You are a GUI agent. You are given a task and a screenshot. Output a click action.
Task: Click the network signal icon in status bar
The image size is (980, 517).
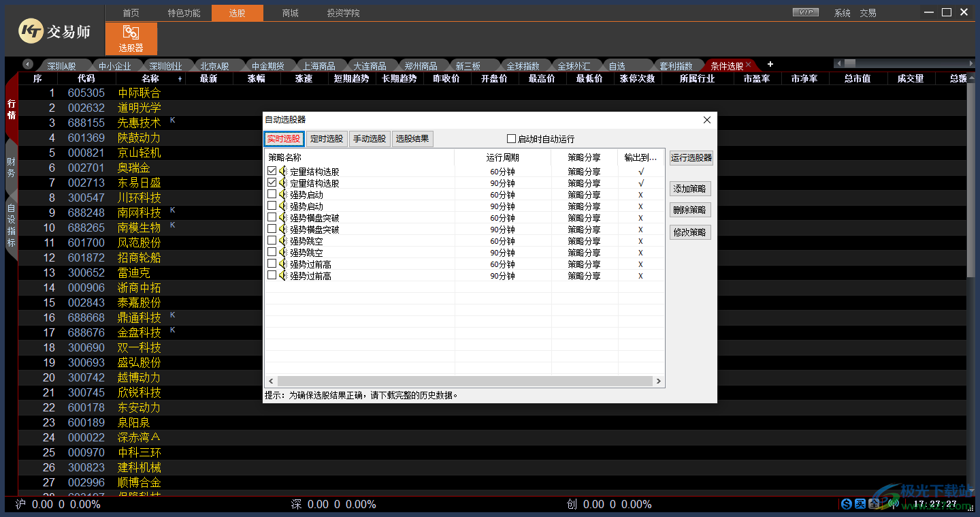tap(894, 504)
